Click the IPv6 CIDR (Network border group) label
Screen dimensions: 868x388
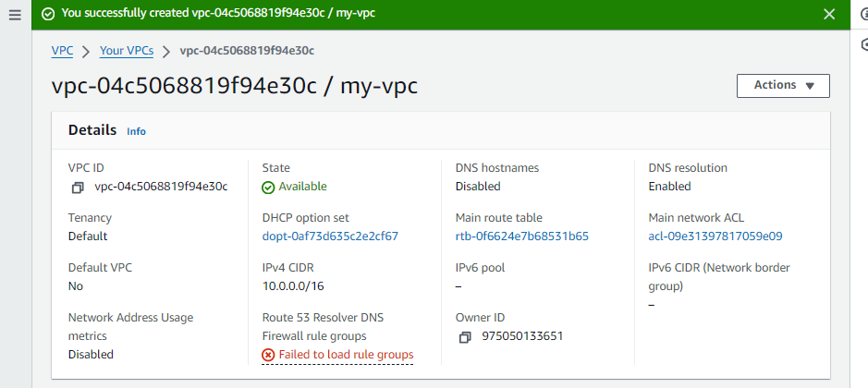(719, 277)
